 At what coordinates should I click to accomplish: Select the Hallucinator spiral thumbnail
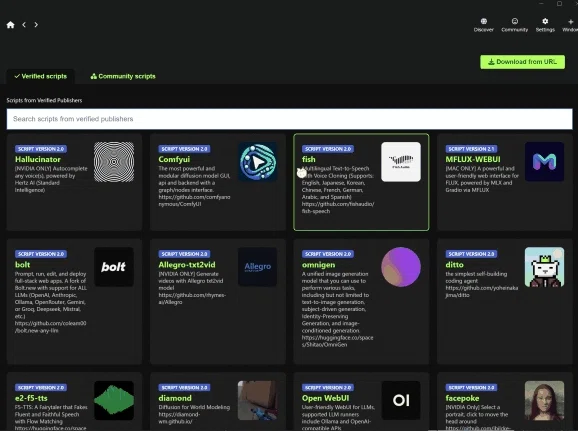point(114,162)
